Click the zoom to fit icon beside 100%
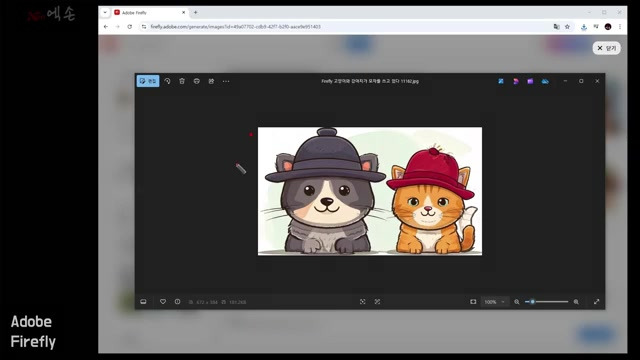The width and height of the screenshot is (640, 360). 473,302
